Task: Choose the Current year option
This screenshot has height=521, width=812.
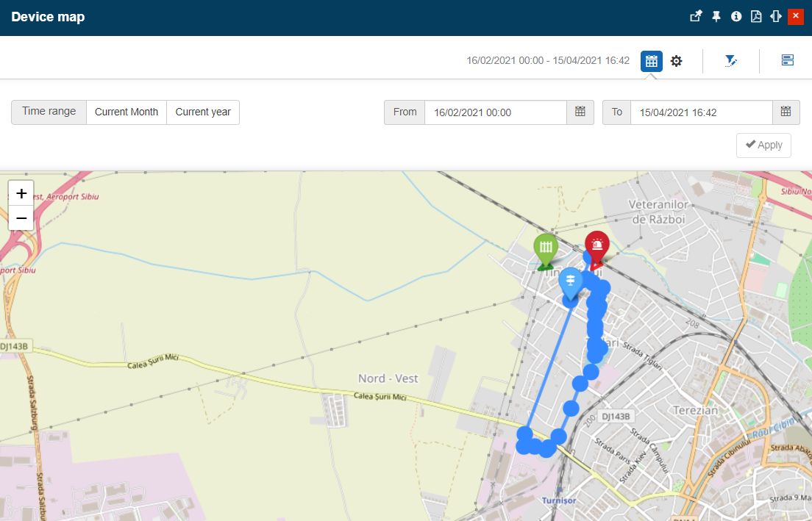Action: 203,112
